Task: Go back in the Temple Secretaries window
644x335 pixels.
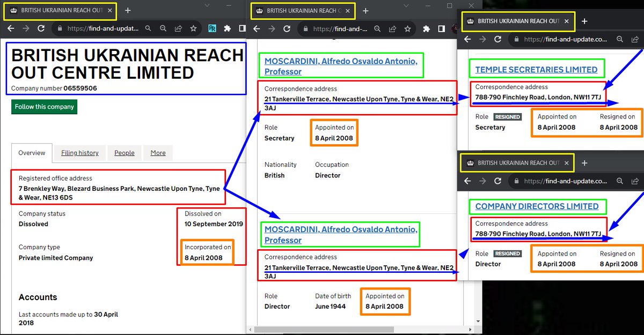Action: pyautogui.click(x=467, y=39)
